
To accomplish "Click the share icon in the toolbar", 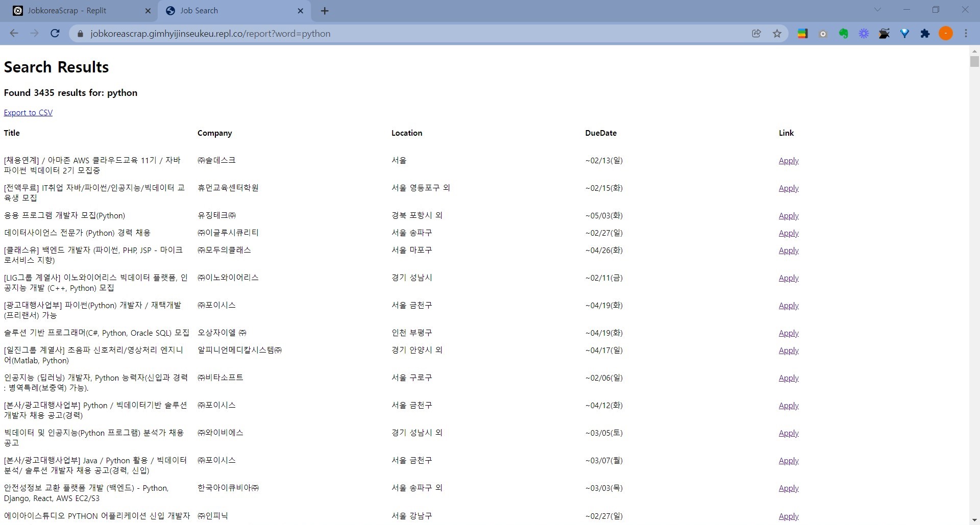I will (756, 34).
